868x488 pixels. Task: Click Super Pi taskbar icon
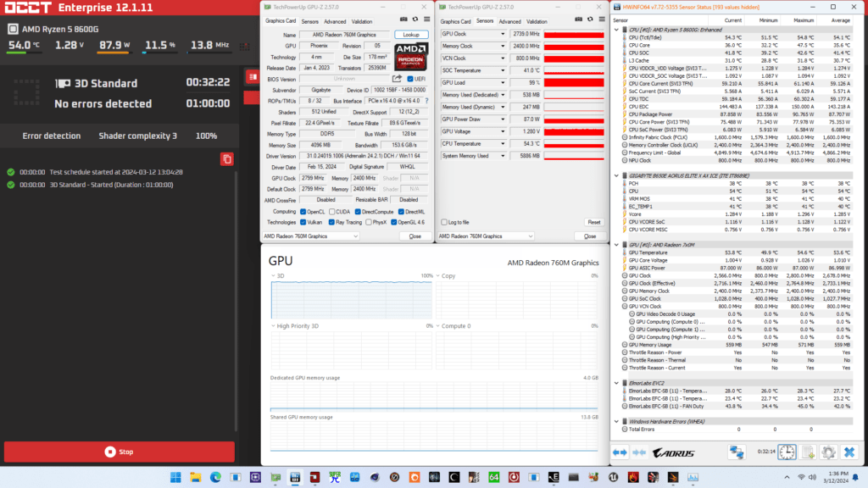click(x=335, y=477)
